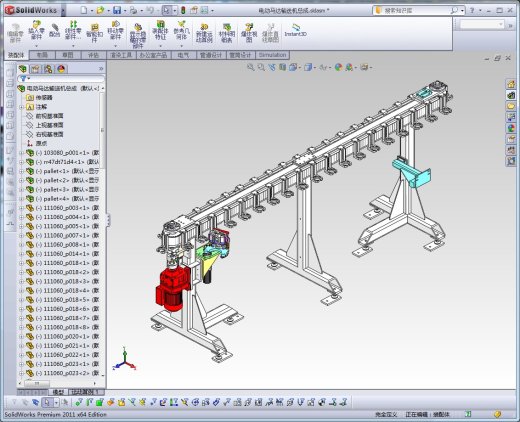Viewport: 520px width, 422px height.
Task: Click the >> expand arrows on manager tabs
Action: pyautogui.click(x=101, y=69)
